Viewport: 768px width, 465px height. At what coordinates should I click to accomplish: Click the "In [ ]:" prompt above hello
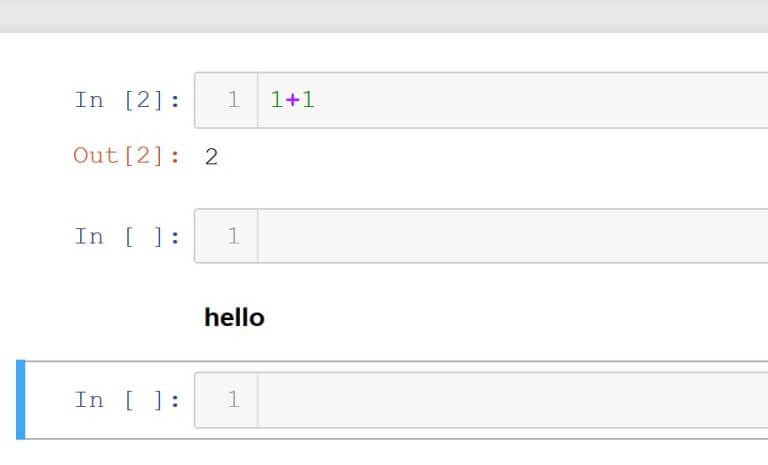click(127, 237)
